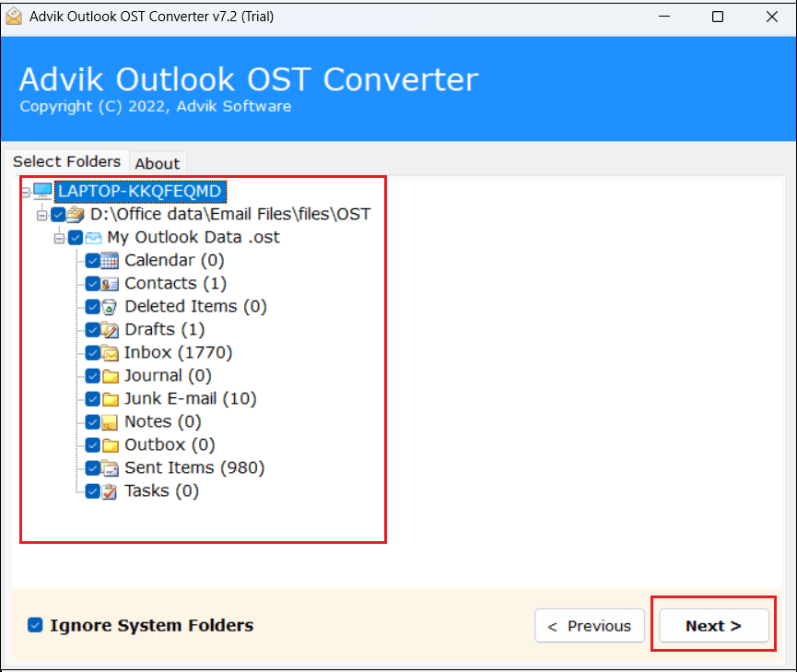Switch to the About tab
The height and width of the screenshot is (672, 797).
[158, 164]
